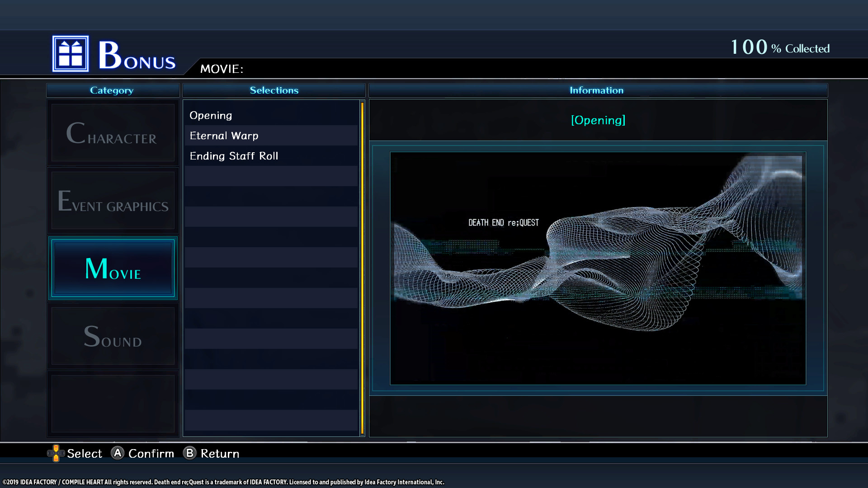Open the Sound category
Viewport: 868px width, 488px height.
click(112, 336)
